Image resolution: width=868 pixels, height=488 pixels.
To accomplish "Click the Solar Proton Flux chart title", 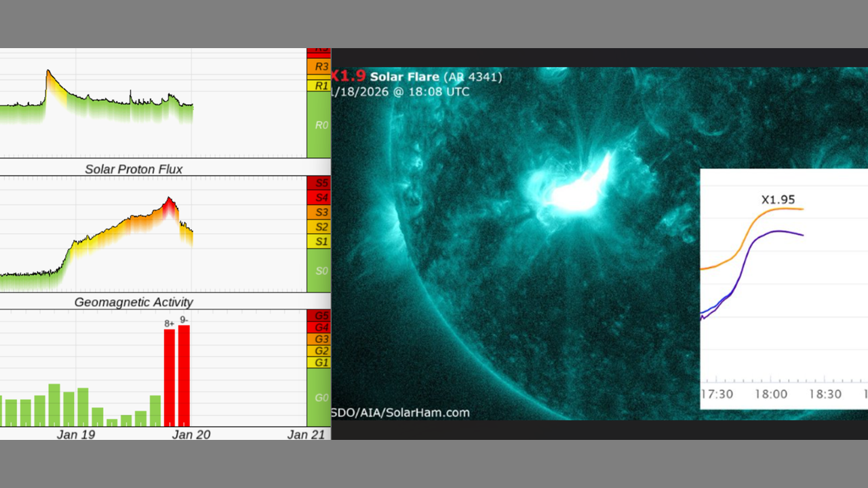I will pyautogui.click(x=134, y=169).
